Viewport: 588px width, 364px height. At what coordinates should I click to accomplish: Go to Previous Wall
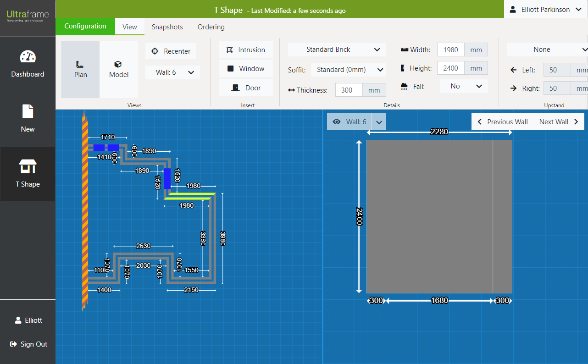(x=503, y=122)
